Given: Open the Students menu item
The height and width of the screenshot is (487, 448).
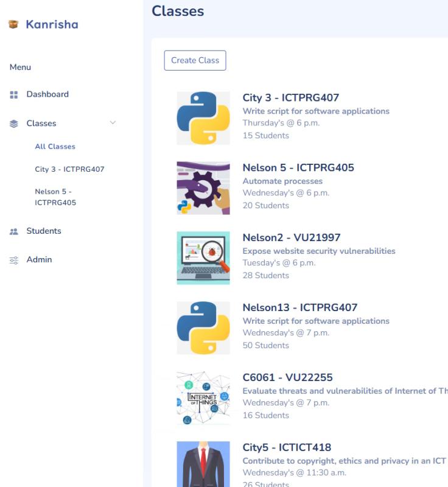Looking at the screenshot, I should pyautogui.click(x=44, y=231).
